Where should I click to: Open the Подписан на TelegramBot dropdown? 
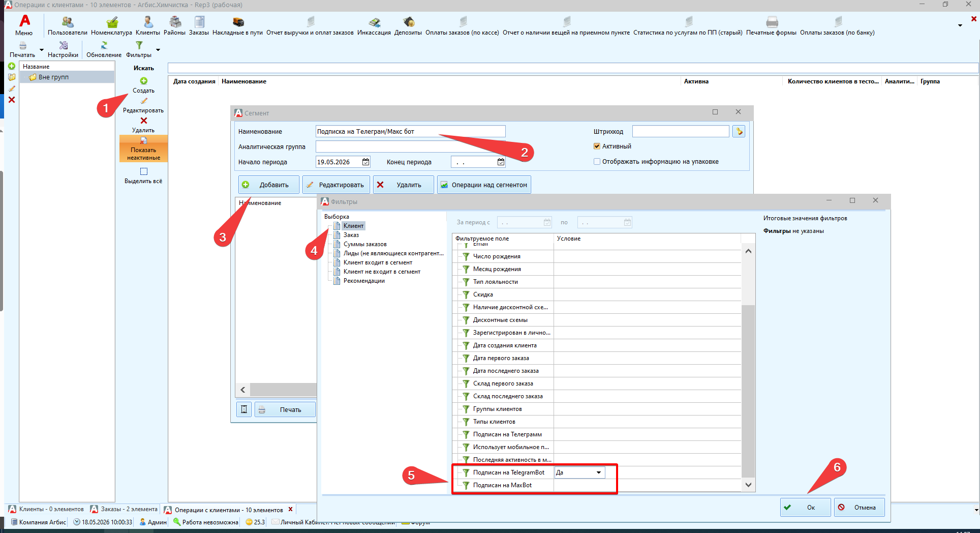tap(599, 472)
